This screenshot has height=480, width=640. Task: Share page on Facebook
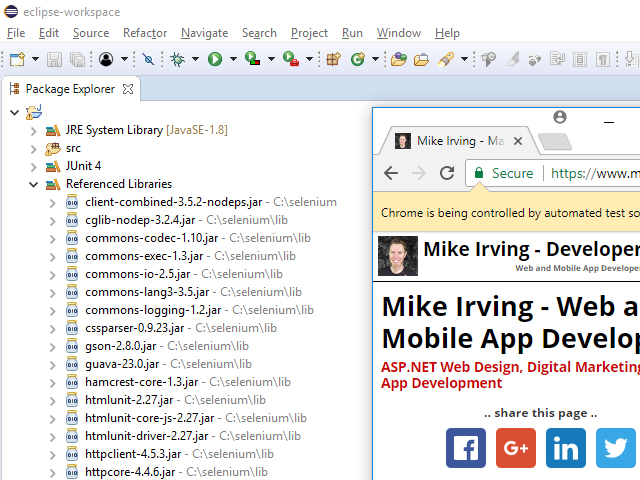click(x=466, y=448)
